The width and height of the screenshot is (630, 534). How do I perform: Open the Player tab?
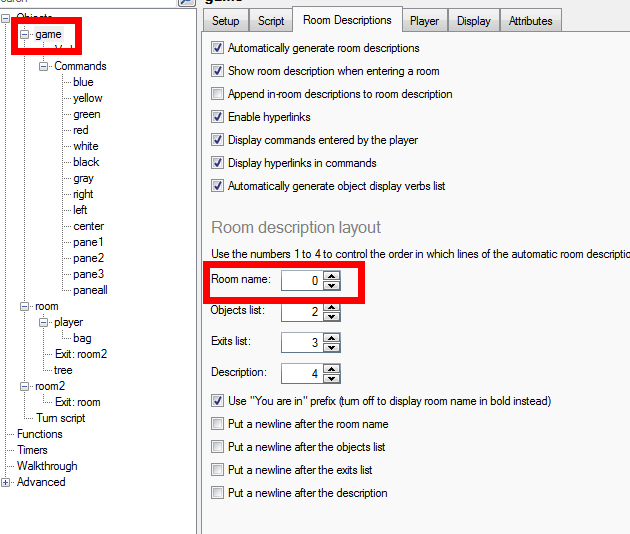coord(424,20)
